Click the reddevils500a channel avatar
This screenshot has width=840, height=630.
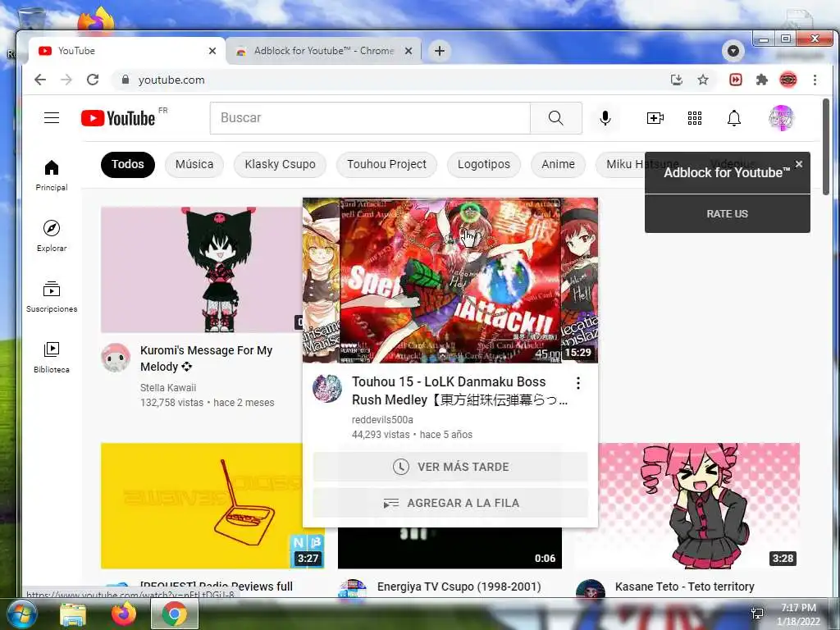[x=326, y=388]
